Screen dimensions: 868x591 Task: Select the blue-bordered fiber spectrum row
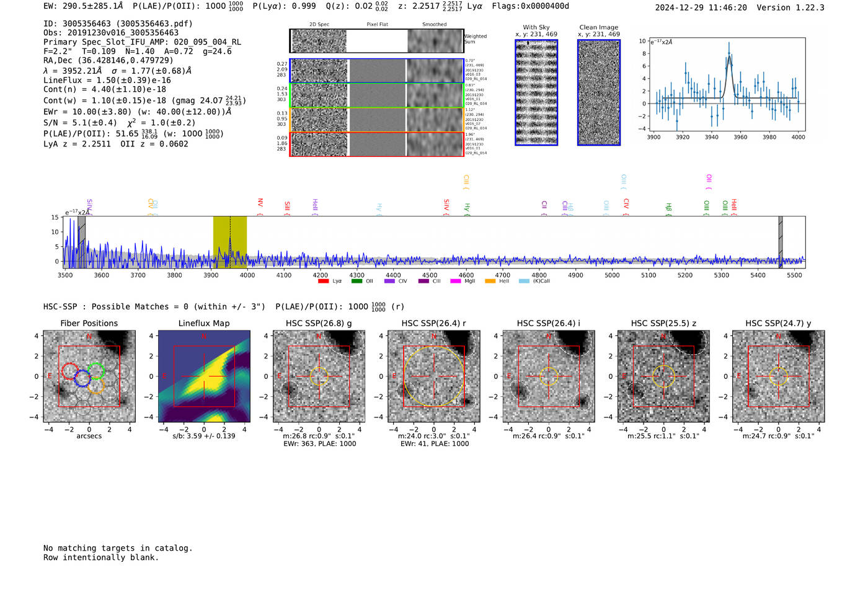point(376,71)
